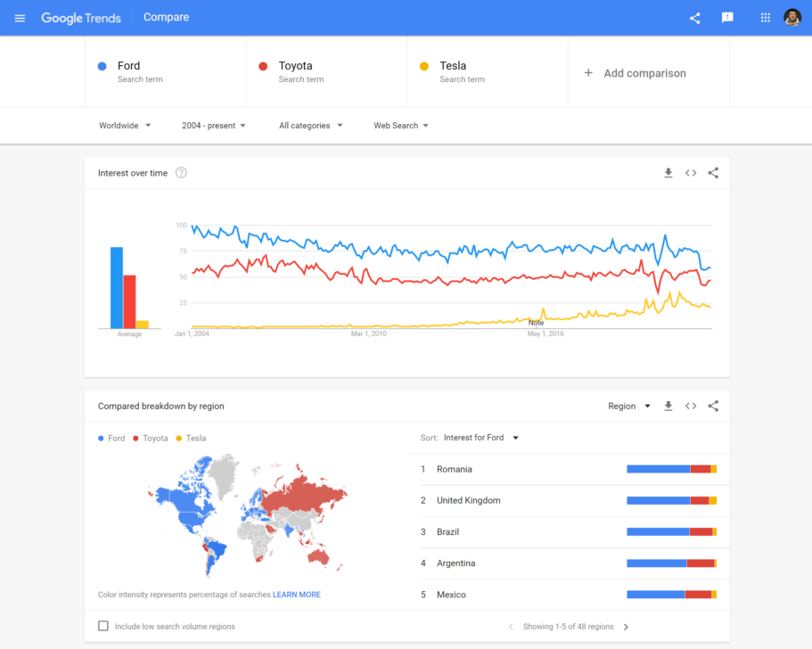This screenshot has width=812, height=649.
Task: Download the regional breakdown data
Action: point(668,406)
